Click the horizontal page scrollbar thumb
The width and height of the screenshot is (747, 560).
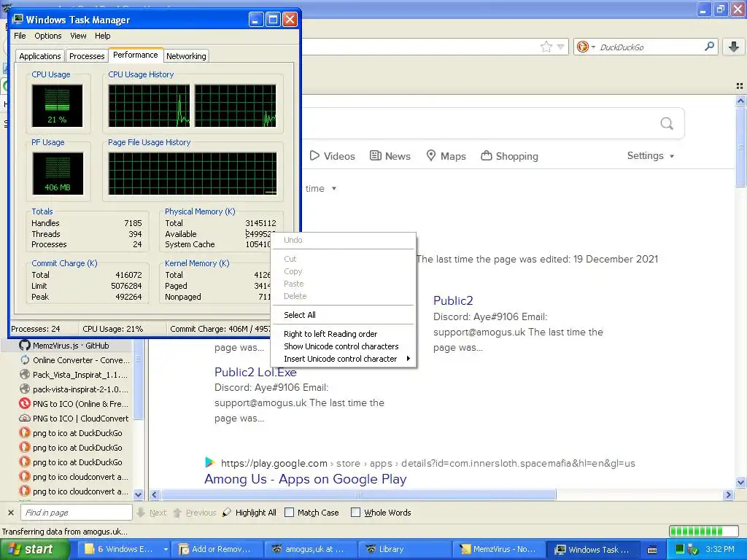pyautogui.click(x=358, y=495)
